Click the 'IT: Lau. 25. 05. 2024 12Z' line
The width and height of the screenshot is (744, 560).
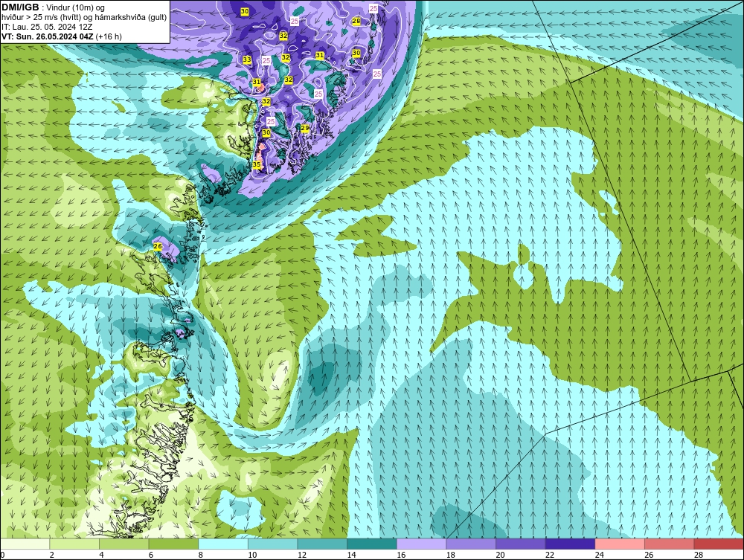click(x=47, y=27)
